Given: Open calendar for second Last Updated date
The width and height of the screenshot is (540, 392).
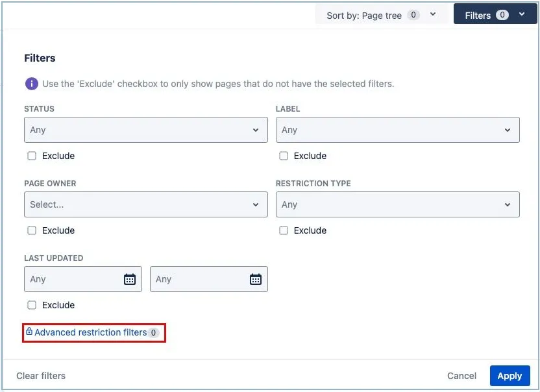Looking at the screenshot, I should pos(256,279).
